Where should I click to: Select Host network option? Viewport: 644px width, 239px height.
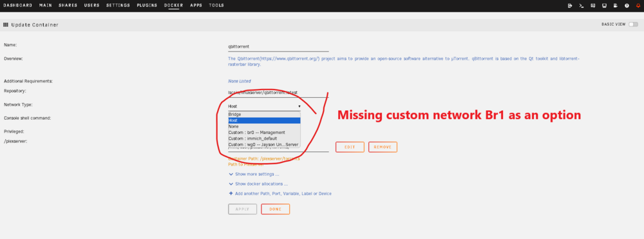click(264, 120)
